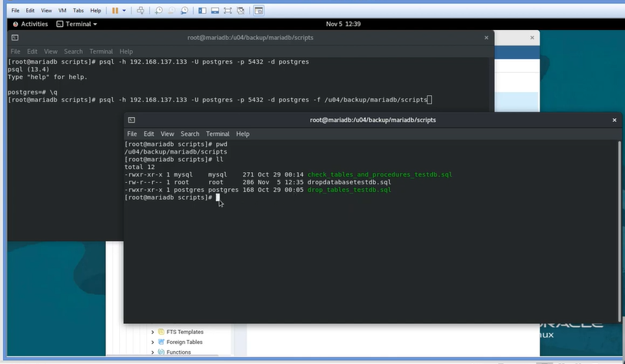Open Help menu in the back terminal
Image resolution: width=625 pixels, height=364 pixels.
pos(126,51)
